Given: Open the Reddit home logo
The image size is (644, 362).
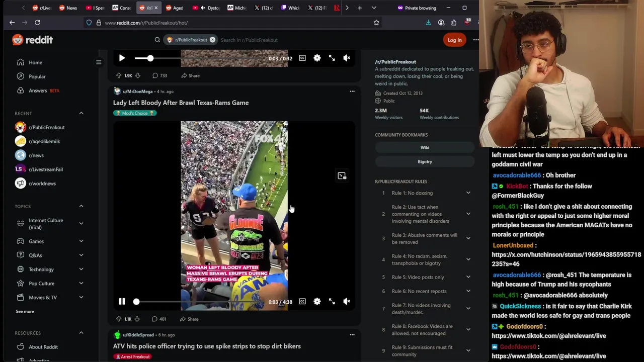Looking at the screenshot, I should [x=33, y=40].
